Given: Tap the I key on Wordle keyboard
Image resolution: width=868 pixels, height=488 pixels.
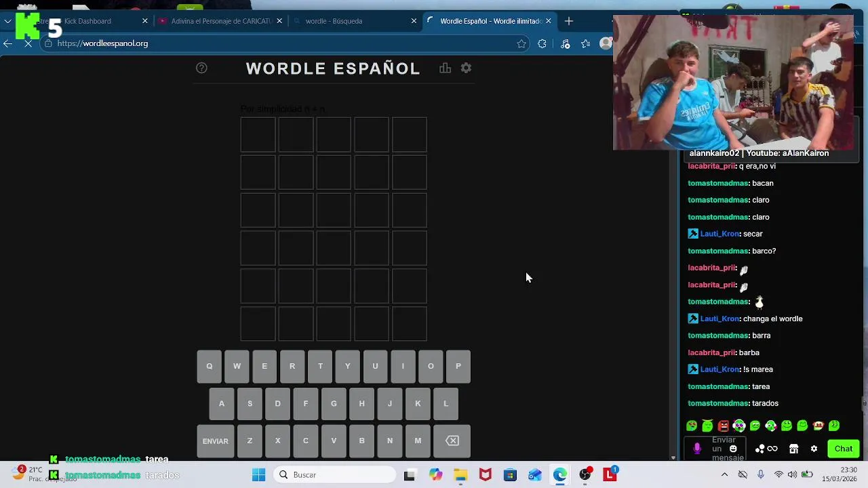Looking at the screenshot, I should pyautogui.click(x=403, y=366).
